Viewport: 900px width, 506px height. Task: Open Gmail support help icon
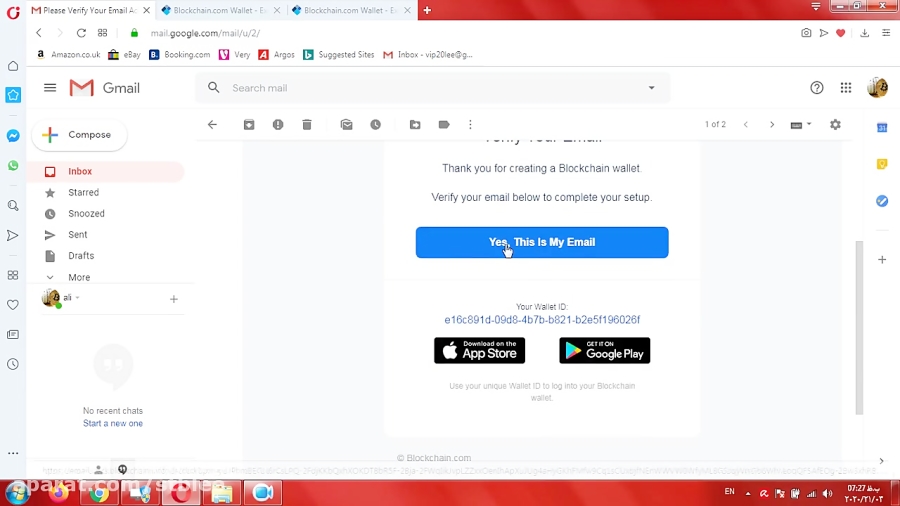[x=816, y=88]
